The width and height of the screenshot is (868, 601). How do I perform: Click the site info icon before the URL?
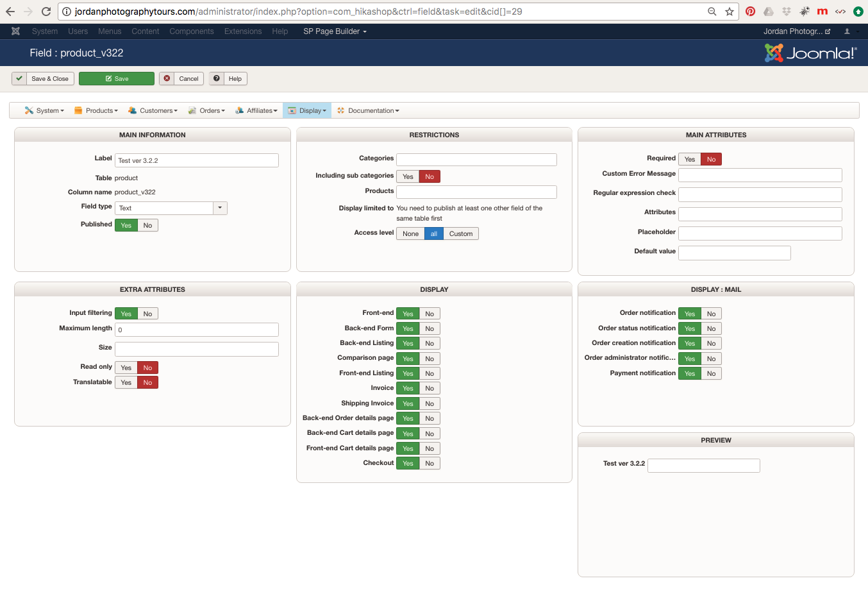coord(66,12)
